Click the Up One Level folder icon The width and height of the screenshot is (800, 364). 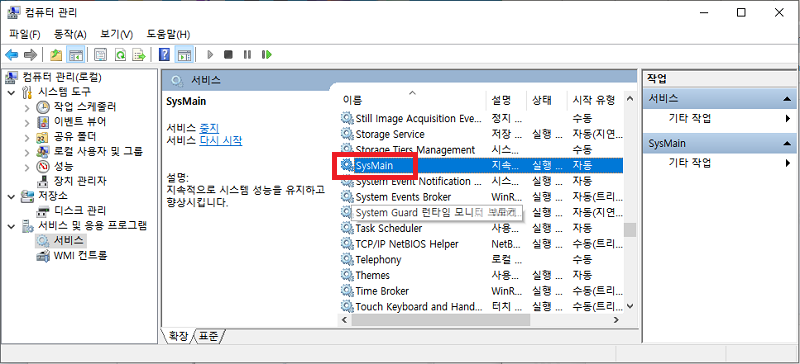pyautogui.click(x=56, y=55)
